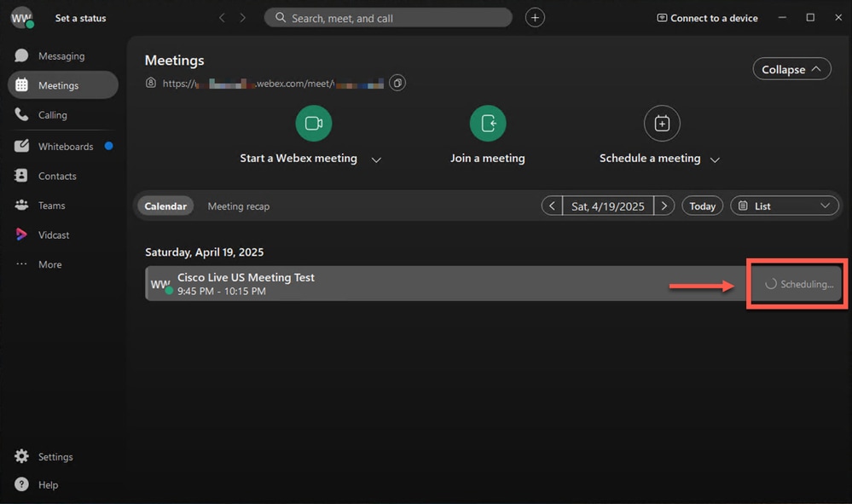Open Whiteboards in the sidebar
852x504 pixels.
click(x=62, y=146)
